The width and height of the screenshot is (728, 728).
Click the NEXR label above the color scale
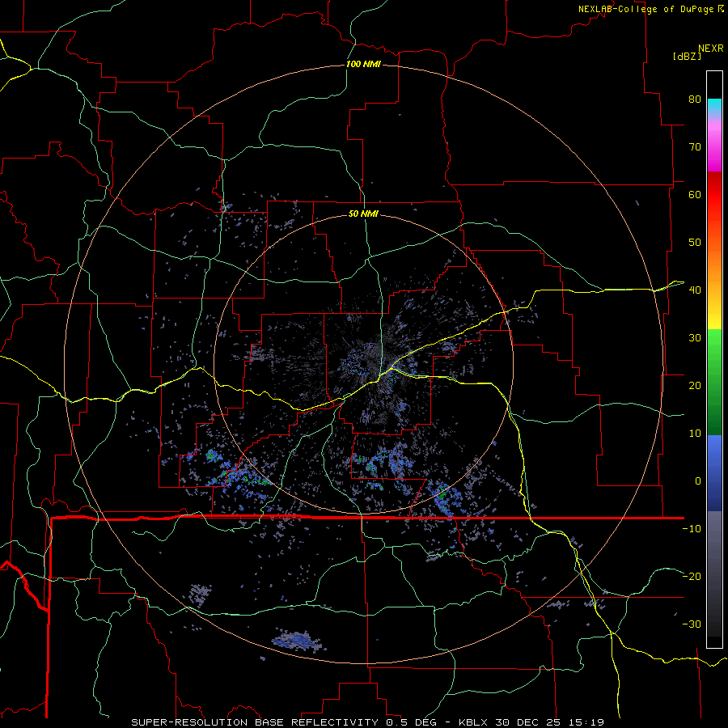pos(710,49)
